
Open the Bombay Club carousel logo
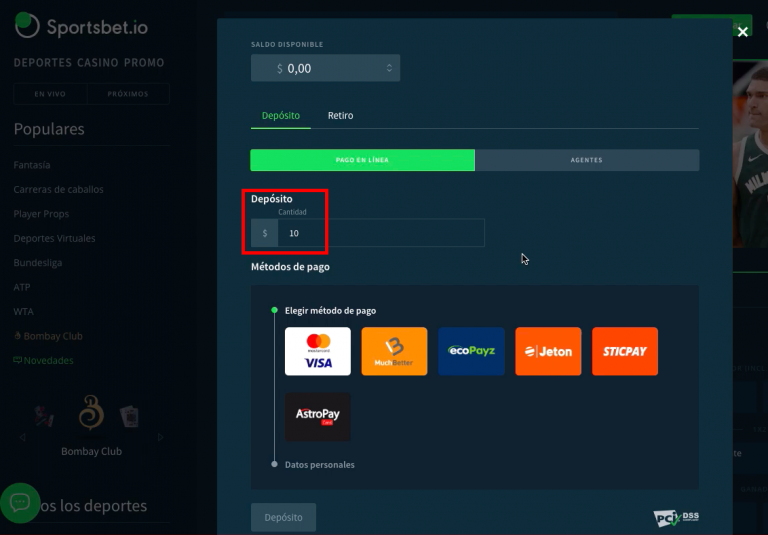[91, 413]
